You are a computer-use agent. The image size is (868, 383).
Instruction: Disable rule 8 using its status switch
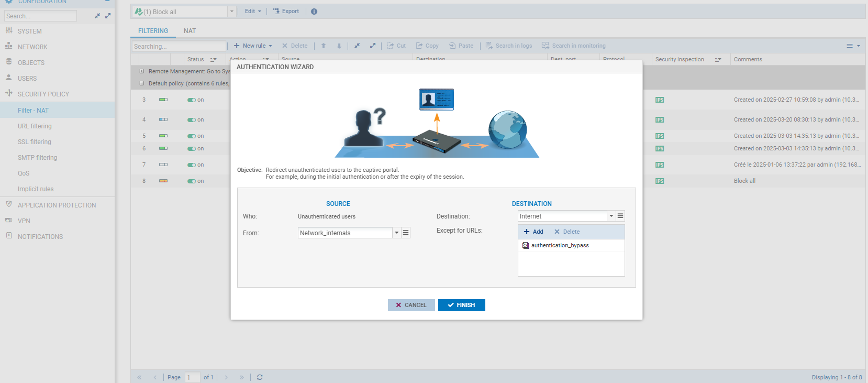[x=192, y=181]
